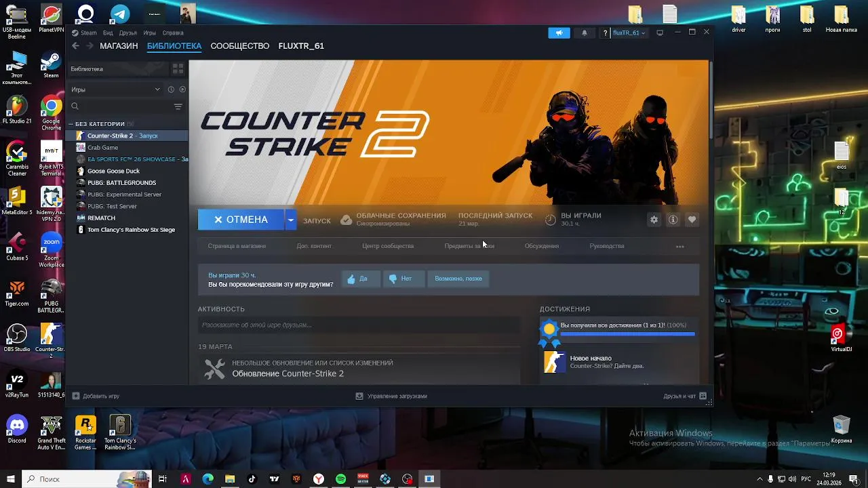Choose Возможно, позже button
The image size is (868, 488).
[x=458, y=279]
